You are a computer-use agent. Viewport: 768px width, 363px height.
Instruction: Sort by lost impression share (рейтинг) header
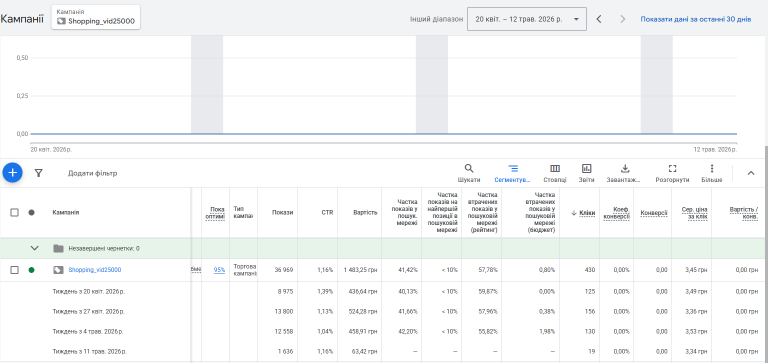(484, 213)
